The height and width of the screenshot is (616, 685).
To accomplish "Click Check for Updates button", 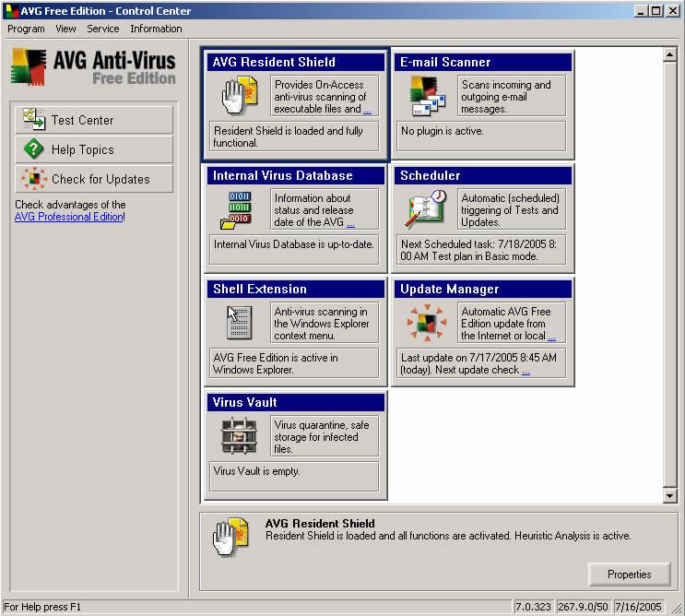I will (x=94, y=179).
